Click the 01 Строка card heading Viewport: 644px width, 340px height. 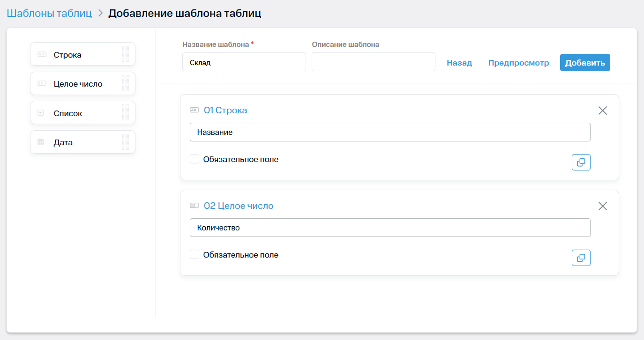coord(225,110)
